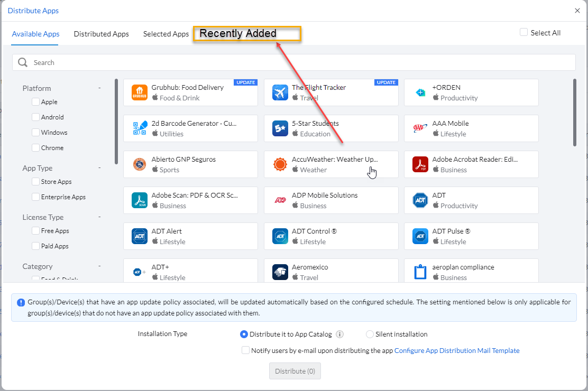Click the filter panel scrollbar
Viewport: 588px width, 391px height.
pyautogui.click(x=116, y=122)
